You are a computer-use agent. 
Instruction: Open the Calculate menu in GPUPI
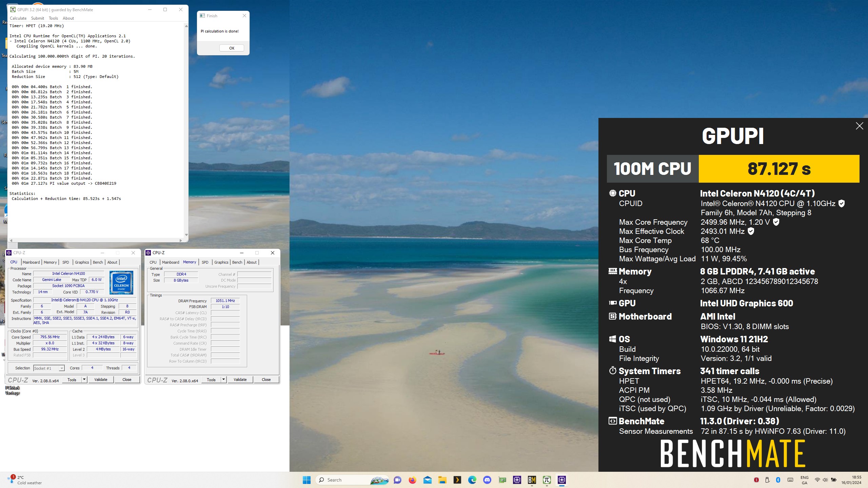[18, 18]
